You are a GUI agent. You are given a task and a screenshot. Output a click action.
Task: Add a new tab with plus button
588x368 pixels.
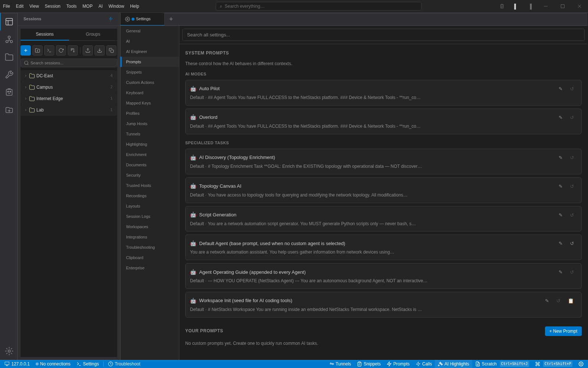pos(171,19)
